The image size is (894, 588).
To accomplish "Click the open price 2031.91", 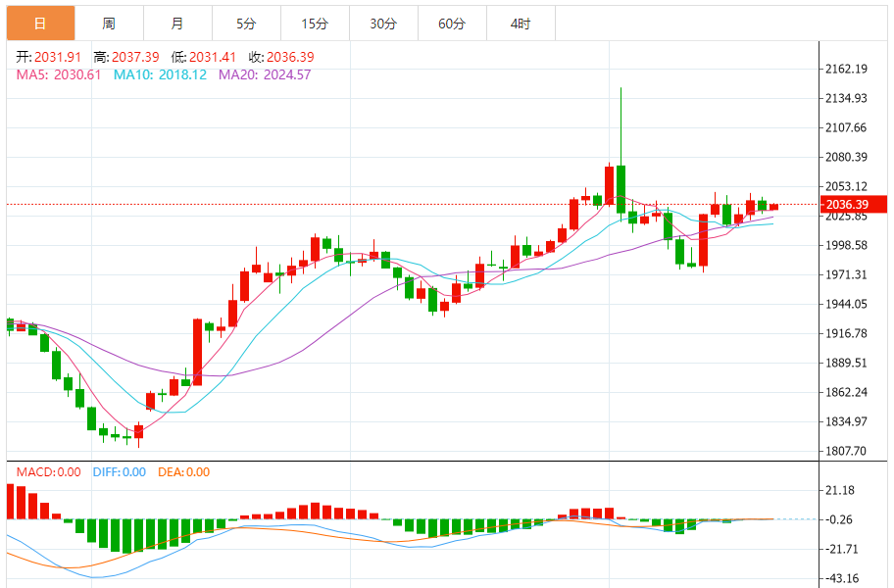I will [x=58, y=57].
